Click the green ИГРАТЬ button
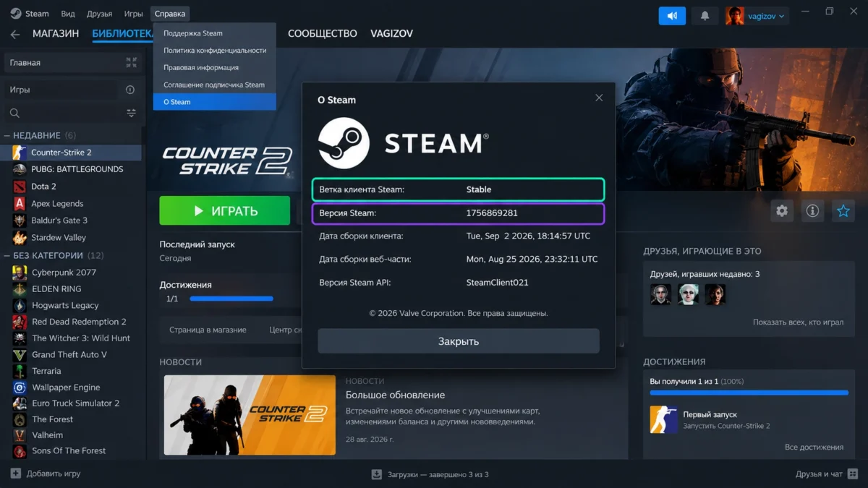Image resolution: width=868 pixels, height=488 pixels. pyautogui.click(x=224, y=211)
